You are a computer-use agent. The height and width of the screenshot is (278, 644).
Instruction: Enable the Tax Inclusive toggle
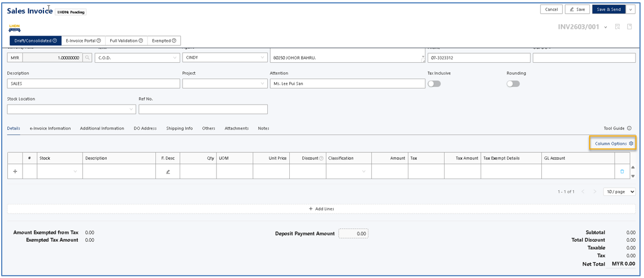pos(434,84)
